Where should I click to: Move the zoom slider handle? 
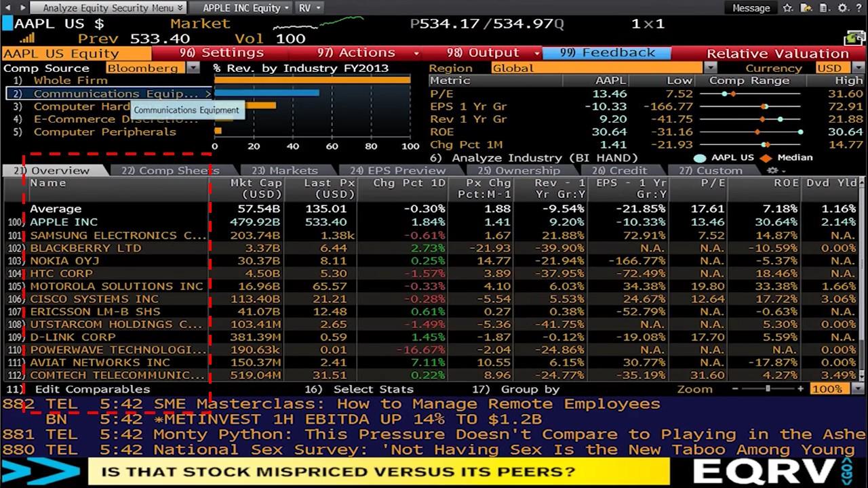(768, 389)
